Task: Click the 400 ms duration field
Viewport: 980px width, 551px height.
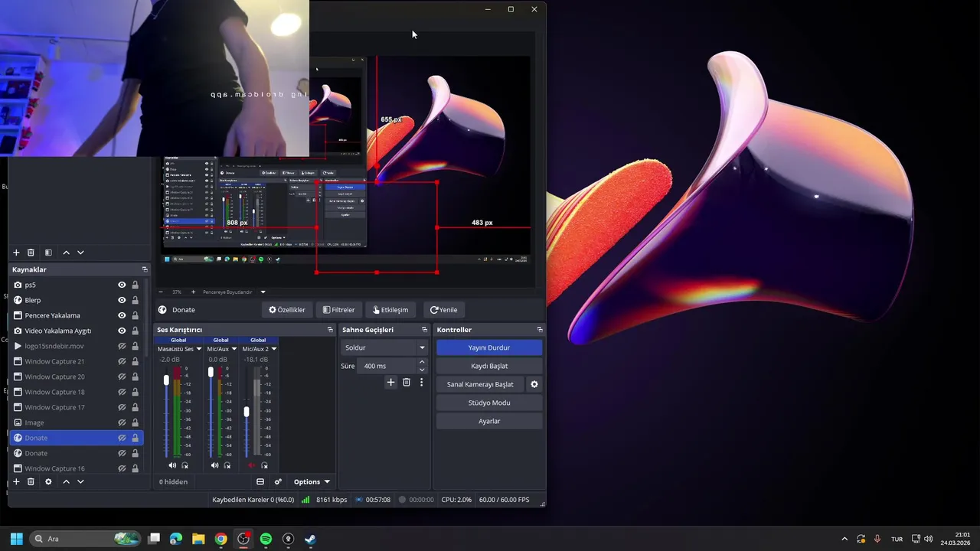Action: [x=388, y=366]
